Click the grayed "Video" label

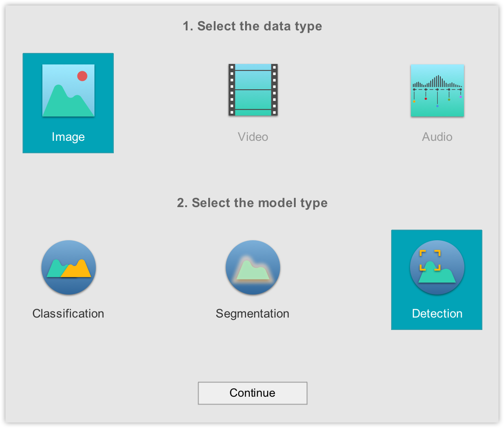tap(253, 137)
